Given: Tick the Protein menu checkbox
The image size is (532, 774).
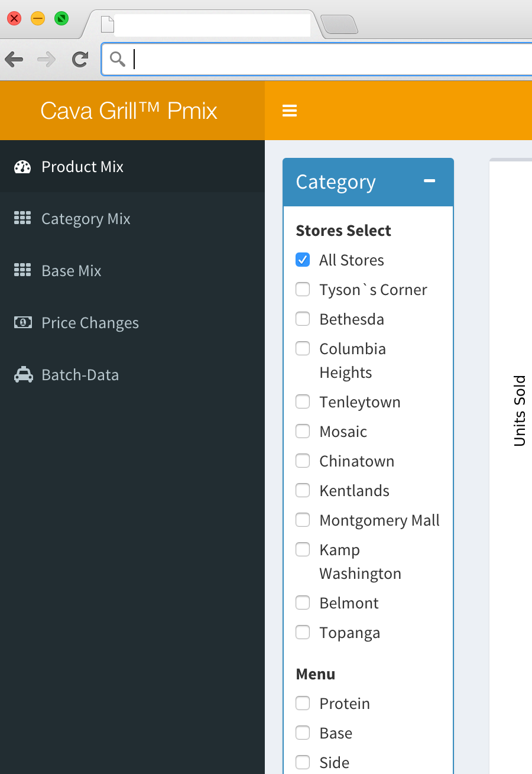Looking at the screenshot, I should pyautogui.click(x=303, y=704).
